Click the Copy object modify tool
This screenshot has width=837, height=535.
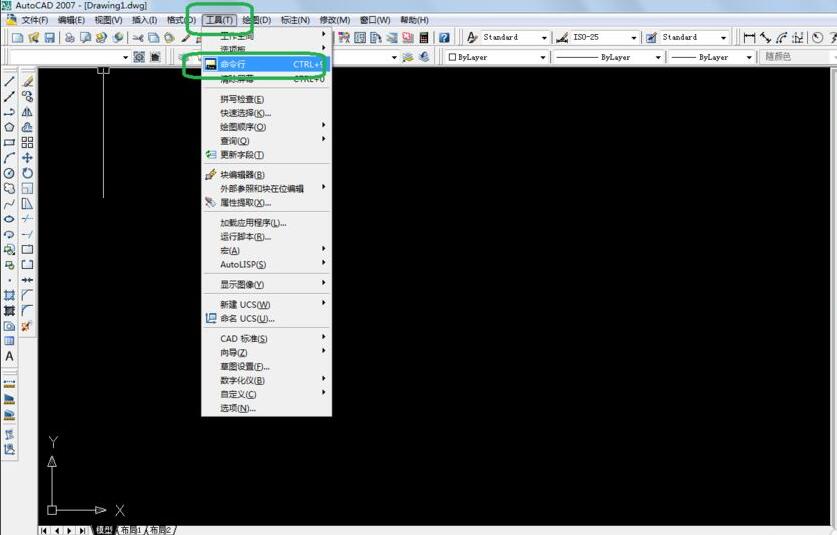click(27, 97)
